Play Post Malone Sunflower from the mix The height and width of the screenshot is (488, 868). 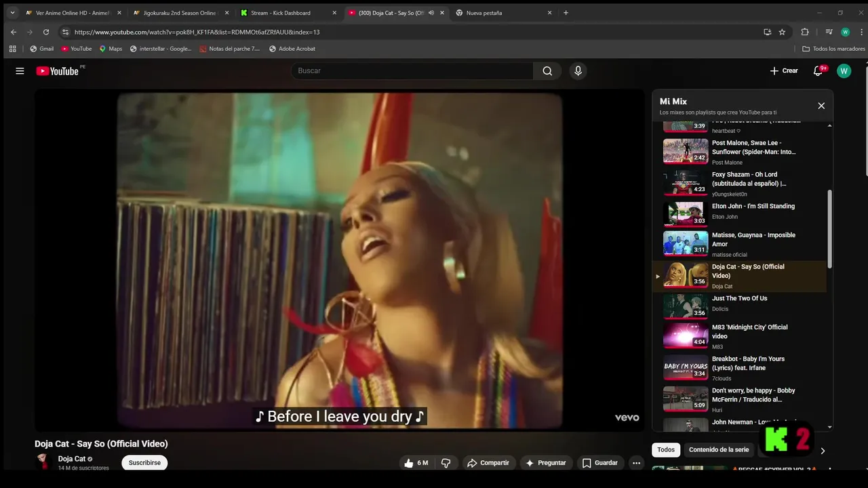(x=739, y=151)
